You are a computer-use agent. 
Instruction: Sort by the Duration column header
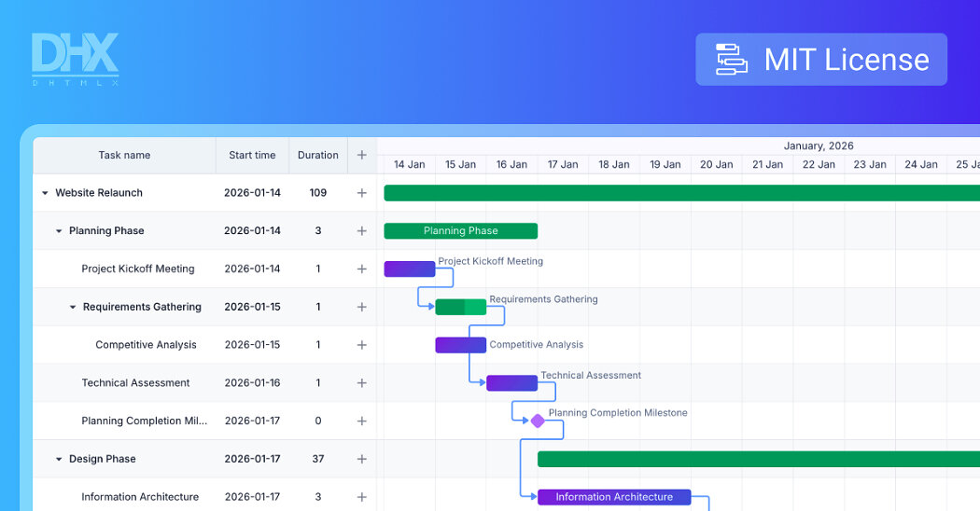(x=318, y=155)
